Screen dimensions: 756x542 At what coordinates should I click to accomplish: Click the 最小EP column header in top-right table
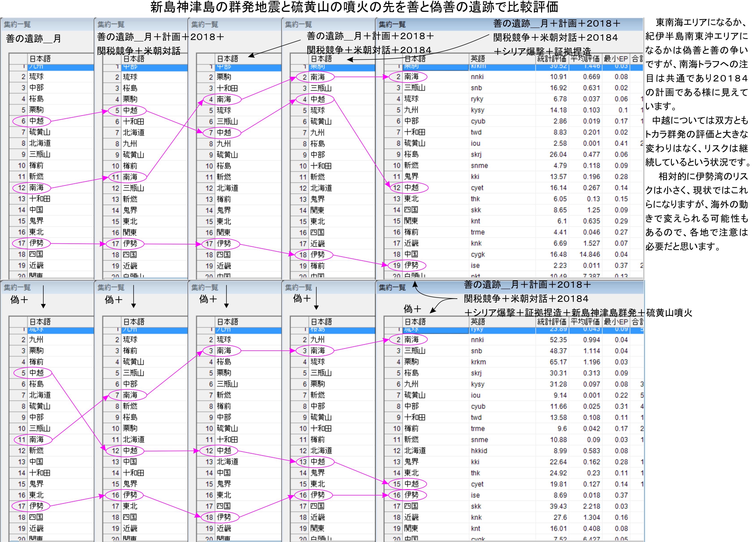point(616,59)
